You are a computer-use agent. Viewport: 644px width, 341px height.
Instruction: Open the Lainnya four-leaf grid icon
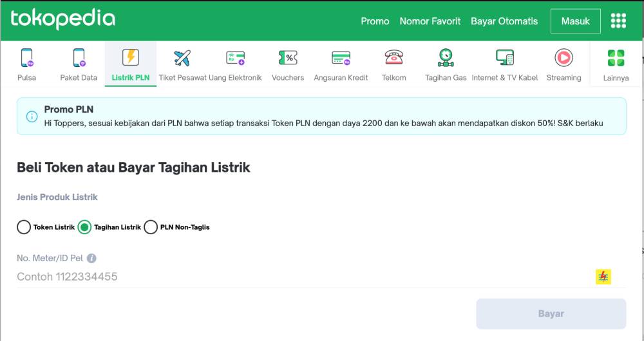tap(616, 59)
